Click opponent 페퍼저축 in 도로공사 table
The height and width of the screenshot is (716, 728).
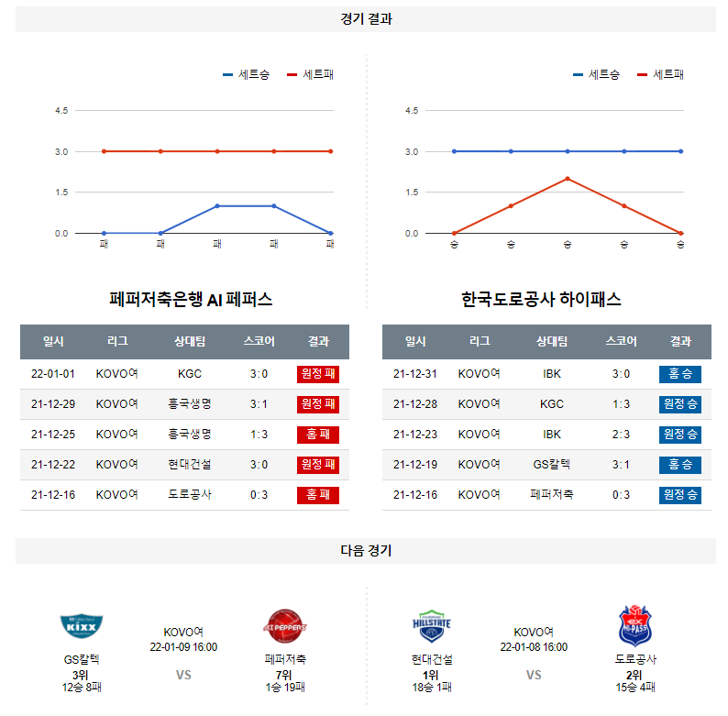click(552, 495)
